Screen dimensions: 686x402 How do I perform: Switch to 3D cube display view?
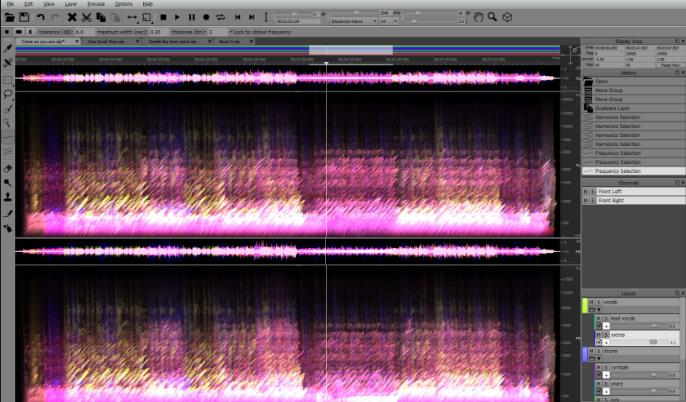507,17
